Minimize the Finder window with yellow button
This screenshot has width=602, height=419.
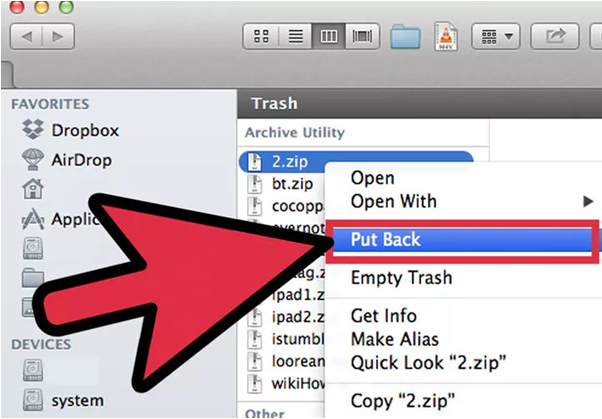(42, 7)
